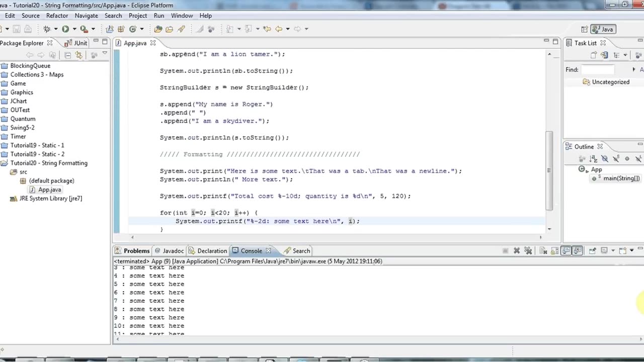This screenshot has height=362, width=644.
Task: Switch to the Problems tab
Action: (x=132, y=251)
